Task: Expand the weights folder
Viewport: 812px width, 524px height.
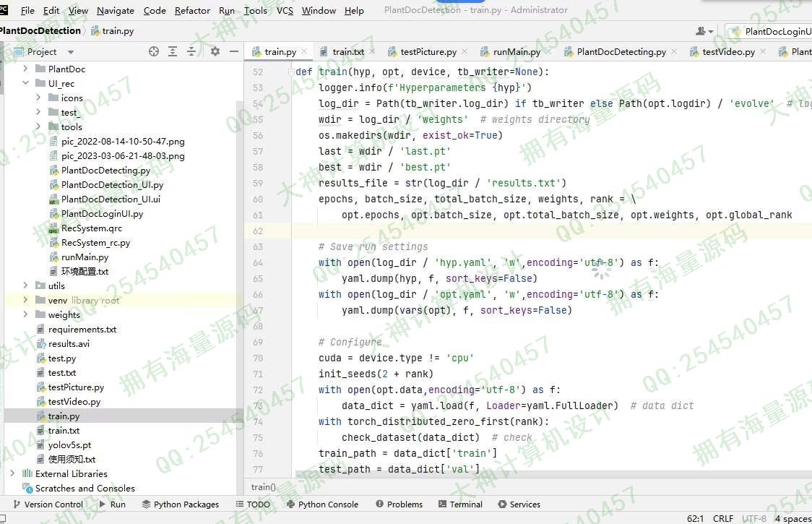Action: pyautogui.click(x=25, y=314)
